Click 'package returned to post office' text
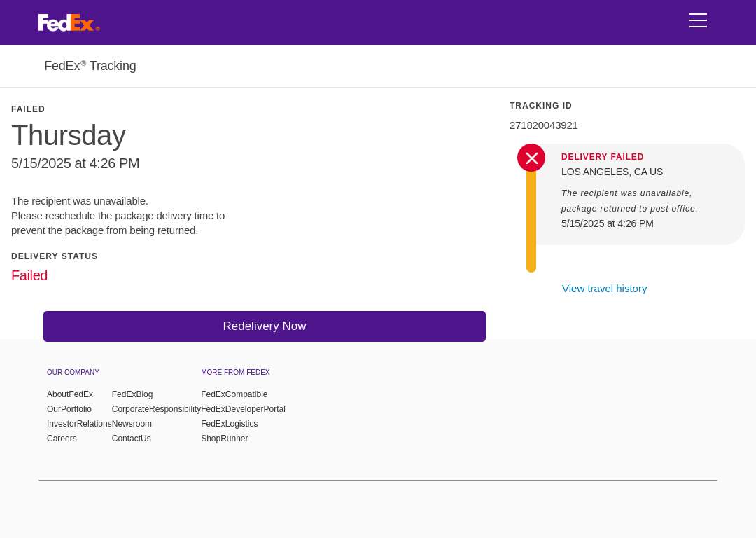Image resolution: width=756 pixels, height=538 pixels. (629, 209)
